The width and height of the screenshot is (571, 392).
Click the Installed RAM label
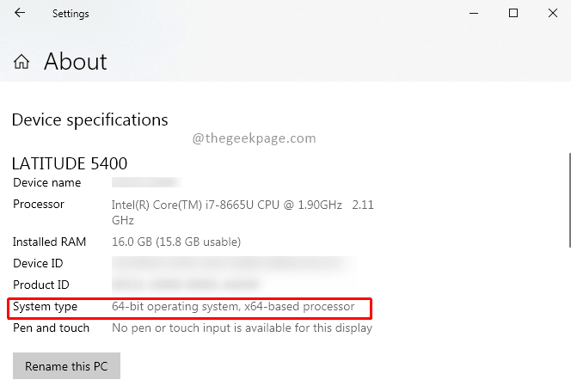(50, 242)
